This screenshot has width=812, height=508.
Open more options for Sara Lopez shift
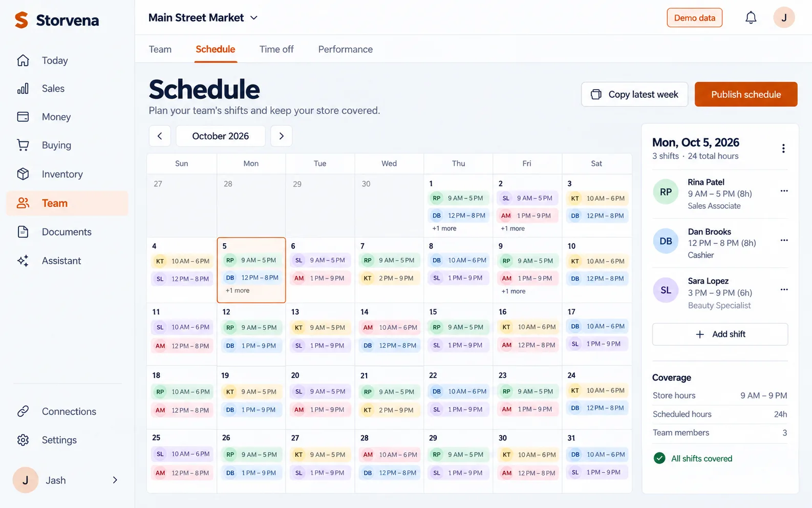(784, 289)
